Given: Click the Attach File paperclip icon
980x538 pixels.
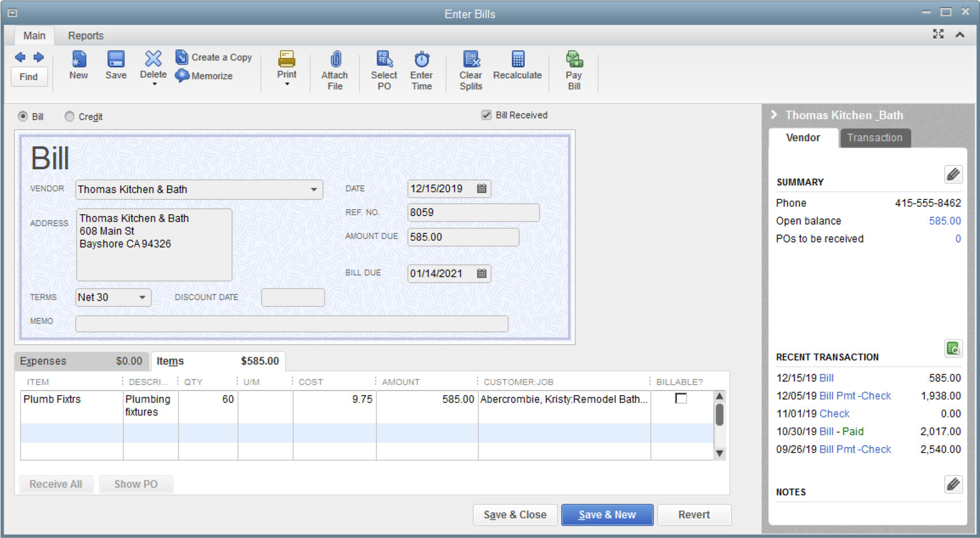Looking at the screenshot, I should coord(335,59).
